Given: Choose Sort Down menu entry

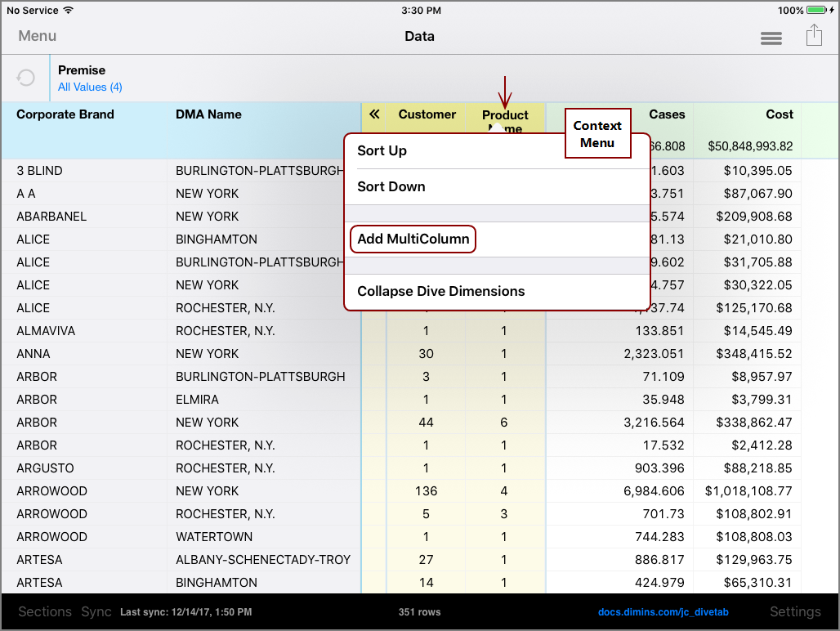Looking at the screenshot, I should click(391, 187).
